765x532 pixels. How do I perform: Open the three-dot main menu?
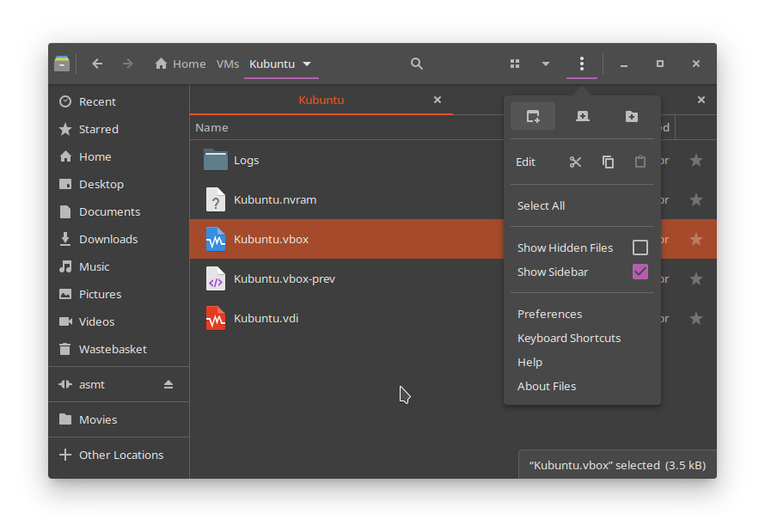(x=582, y=64)
